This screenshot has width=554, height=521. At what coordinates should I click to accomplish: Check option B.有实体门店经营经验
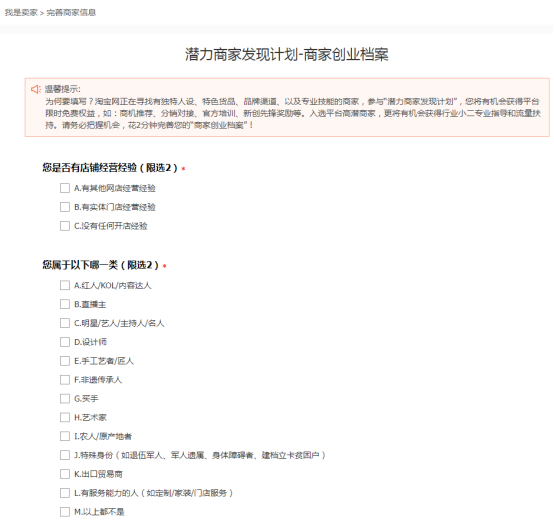tap(65, 207)
